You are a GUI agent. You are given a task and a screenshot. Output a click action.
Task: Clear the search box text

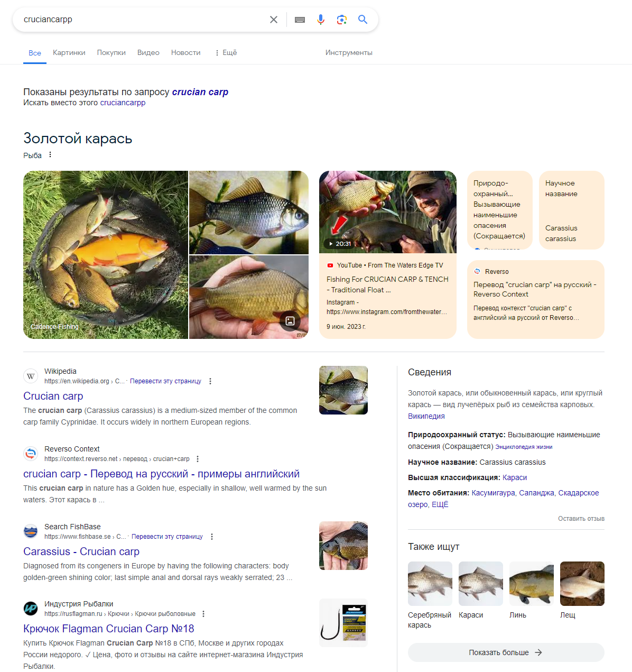[x=274, y=20]
